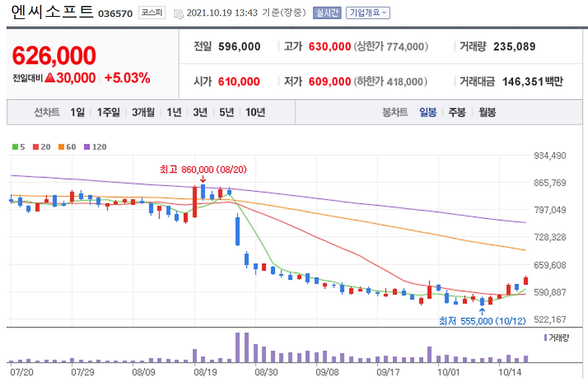Click the 934,490 price axis label
The height and width of the screenshot is (379, 588).
click(550, 156)
